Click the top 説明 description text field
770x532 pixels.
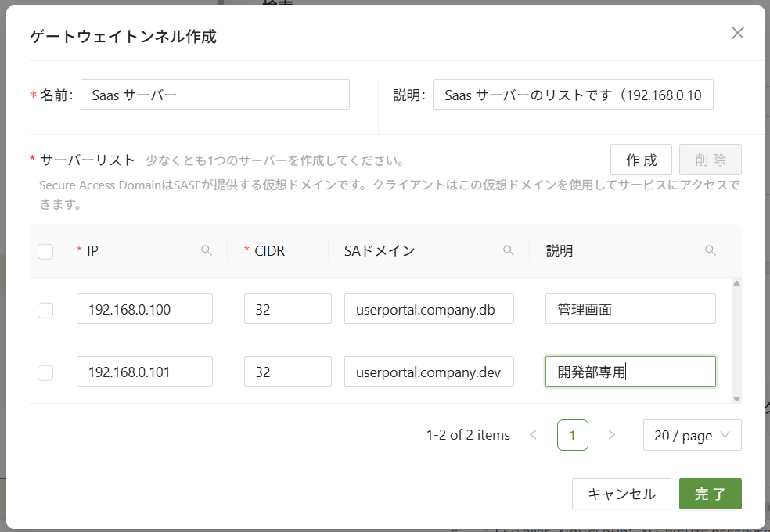pyautogui.click(x=573, y=95)
